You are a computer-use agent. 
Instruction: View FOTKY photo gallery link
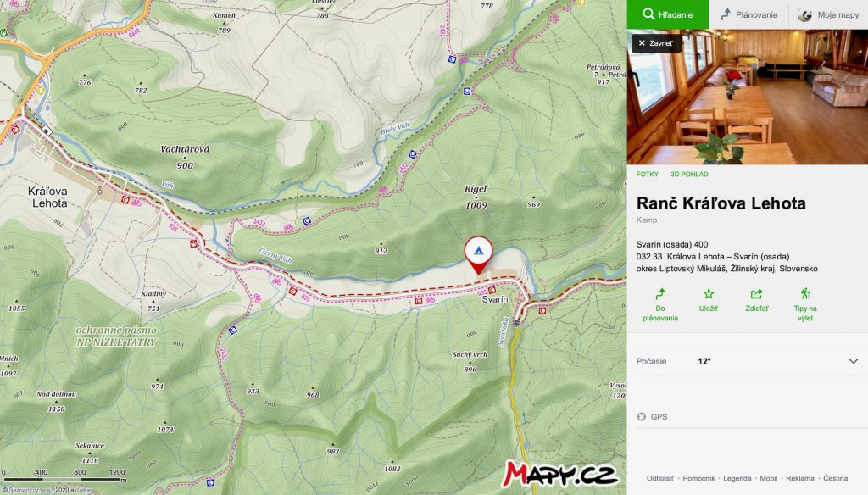pos(647,175)
